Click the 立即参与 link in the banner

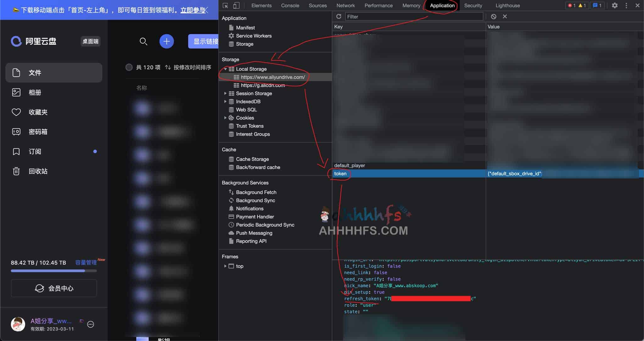click(x=192, y=10)
